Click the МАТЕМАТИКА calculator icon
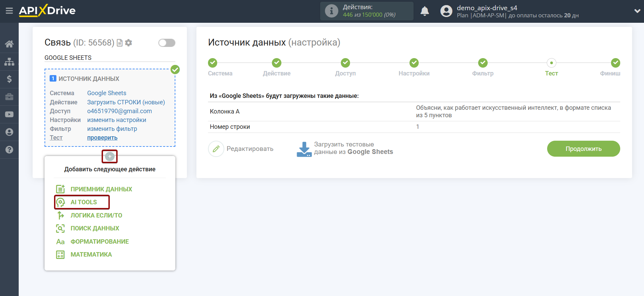The image size is (644, 296). 60,255
